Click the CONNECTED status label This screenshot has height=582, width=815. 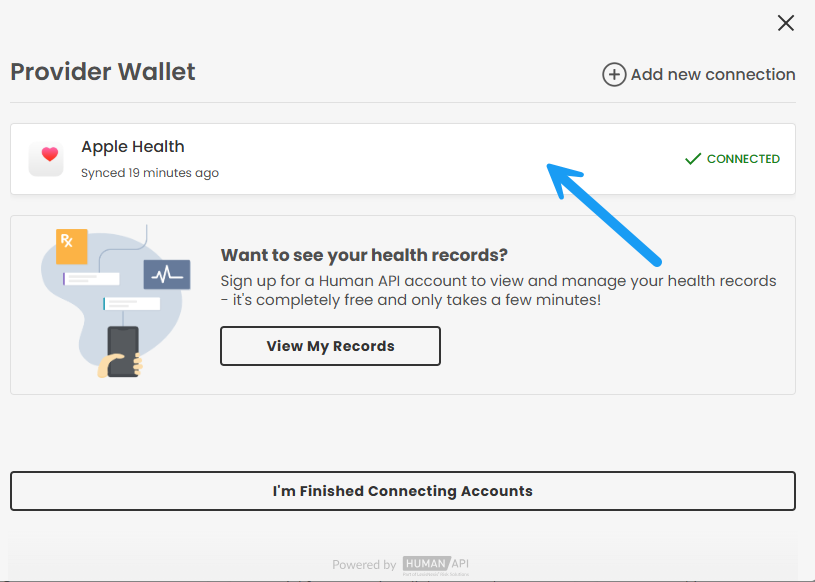click(743, 159)
